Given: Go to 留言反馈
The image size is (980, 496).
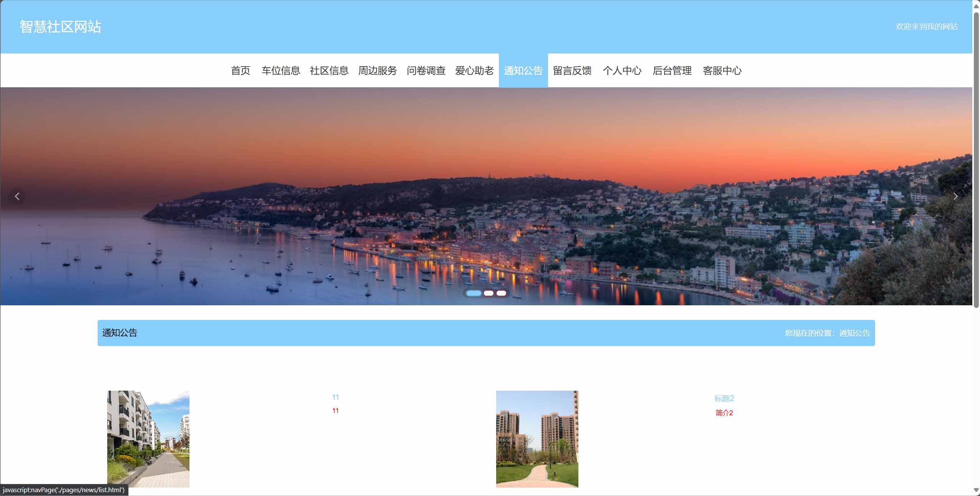Looking at the screenshot, I should [572, 70].
